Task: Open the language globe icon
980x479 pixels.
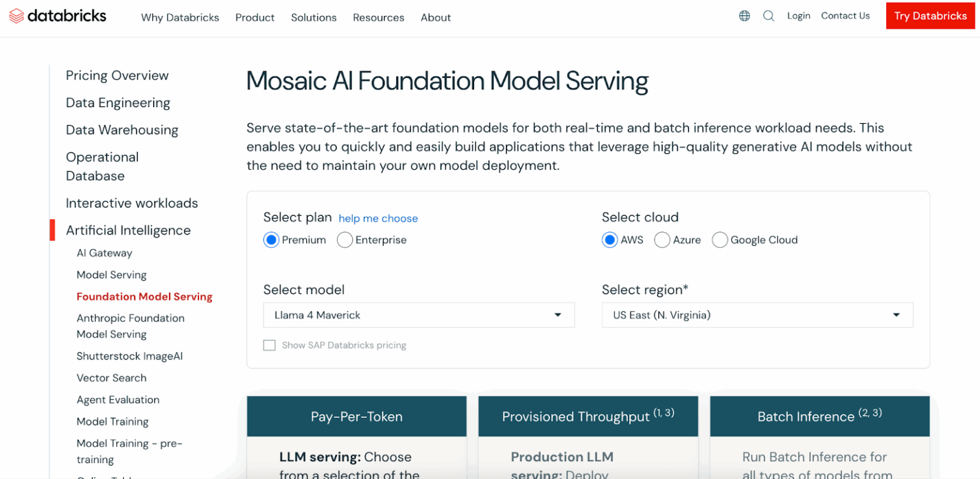Action: [745, 15]
